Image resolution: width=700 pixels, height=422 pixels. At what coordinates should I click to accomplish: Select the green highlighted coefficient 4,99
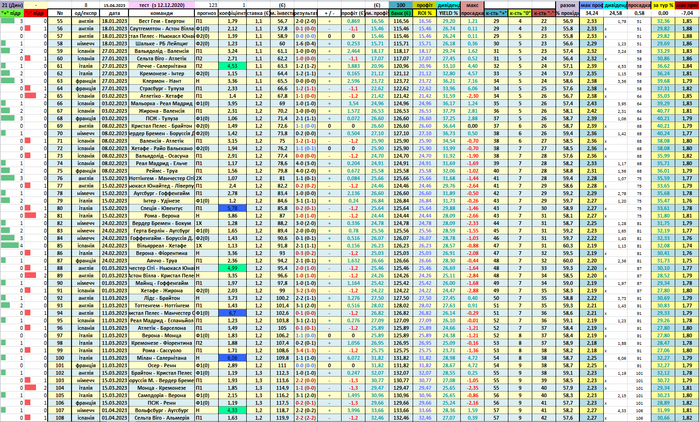232,268
